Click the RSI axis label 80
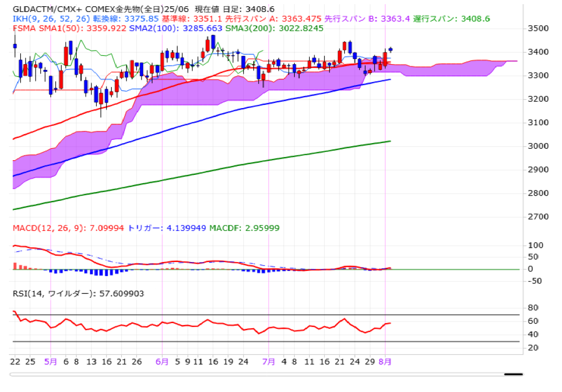This screenshot has height=392, width=562. (533, 307)
